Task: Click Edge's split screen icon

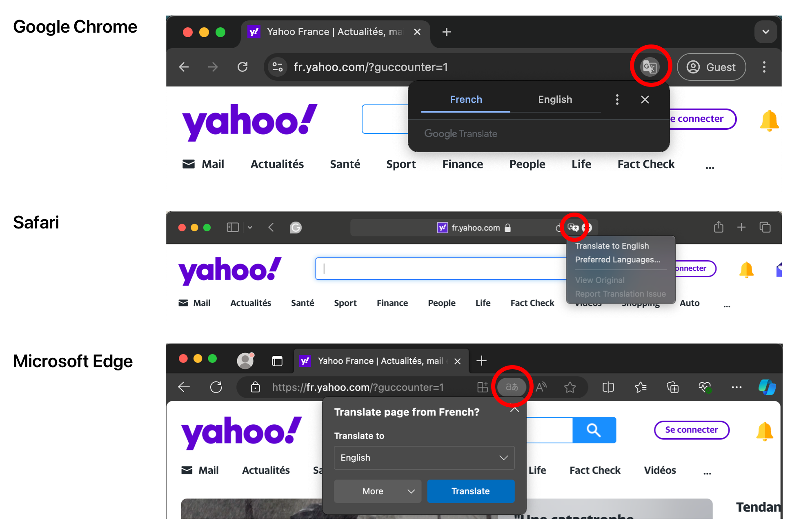Action: click(x=608, y=387)
